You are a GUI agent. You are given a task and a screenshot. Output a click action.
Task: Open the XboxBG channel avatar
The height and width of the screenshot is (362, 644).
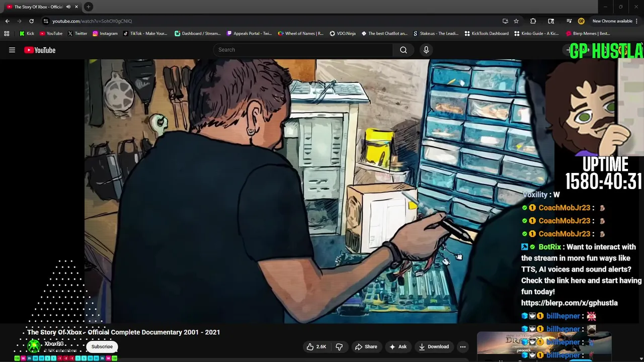tap(34, 346)
